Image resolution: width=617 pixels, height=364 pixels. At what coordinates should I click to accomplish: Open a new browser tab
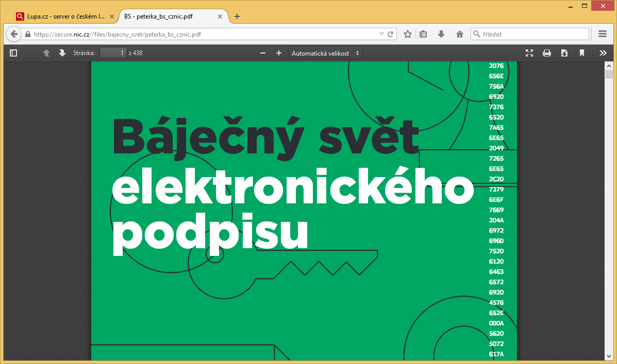tap(237, 16)
